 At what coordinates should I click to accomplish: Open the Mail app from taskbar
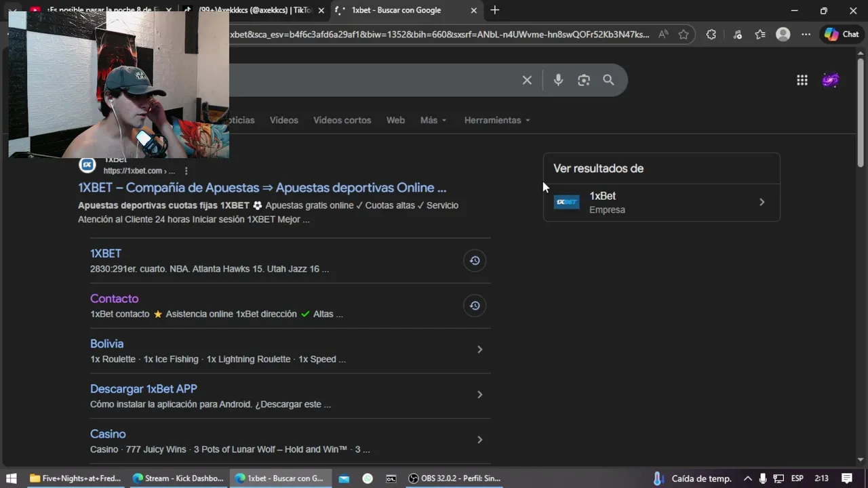pyautogui.click(x=344, y=478)
